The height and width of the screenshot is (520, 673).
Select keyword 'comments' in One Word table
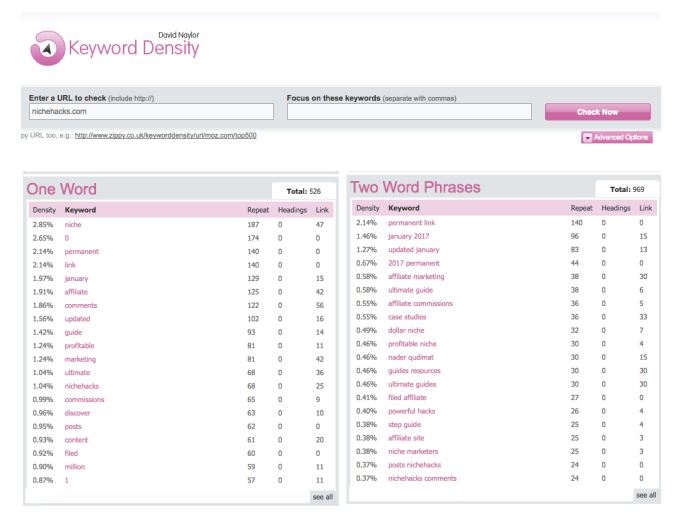point(81,305)
